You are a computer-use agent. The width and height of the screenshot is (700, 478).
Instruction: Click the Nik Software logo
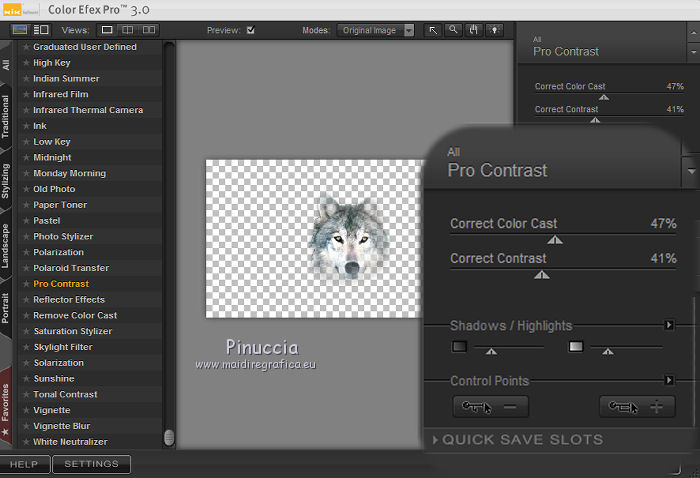[21, 9]
